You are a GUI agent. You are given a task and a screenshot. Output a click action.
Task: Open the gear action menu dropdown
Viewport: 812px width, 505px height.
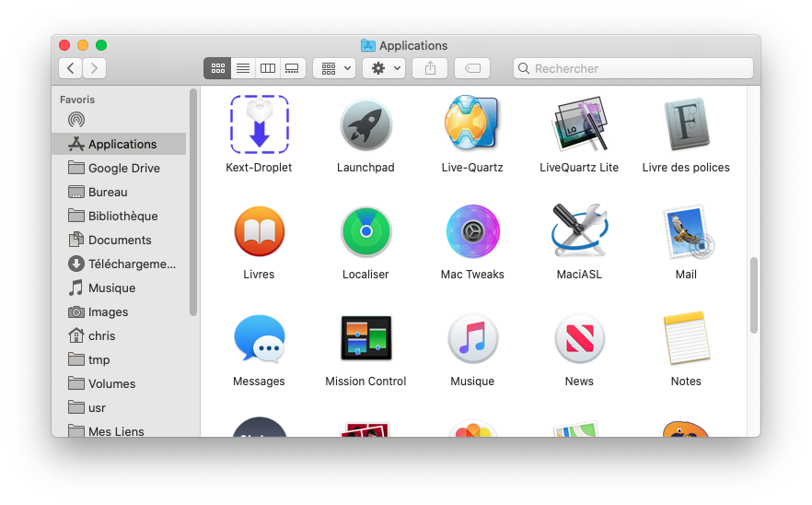click(384, 68)
